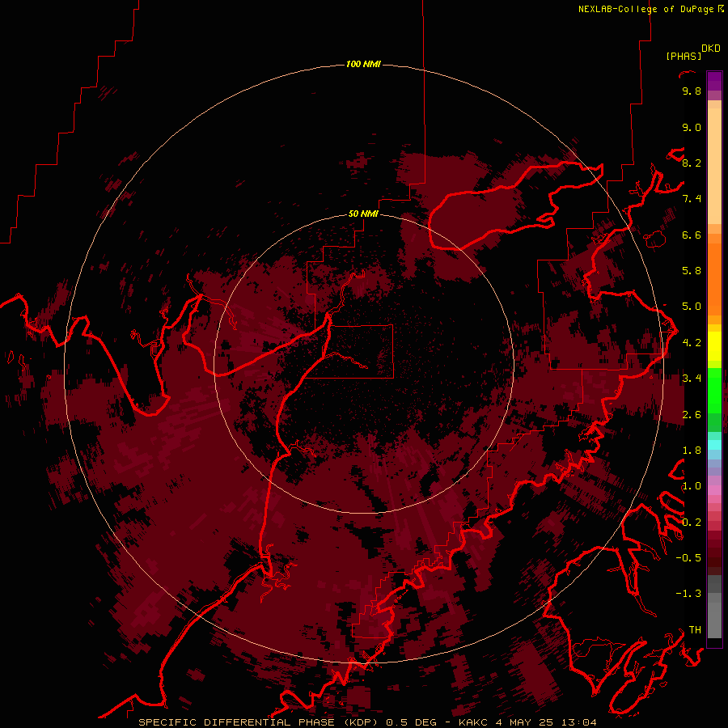This screenshot has width=728, height=728.
Task: Click the 9.8 value on the color scale
Action: (x=692, y=91)
